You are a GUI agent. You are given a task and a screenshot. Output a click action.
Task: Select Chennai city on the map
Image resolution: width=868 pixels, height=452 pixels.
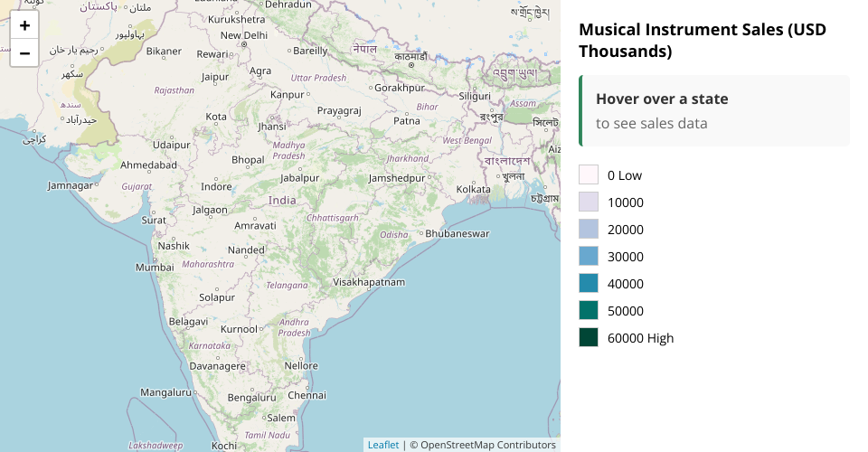tap(307, 395)
